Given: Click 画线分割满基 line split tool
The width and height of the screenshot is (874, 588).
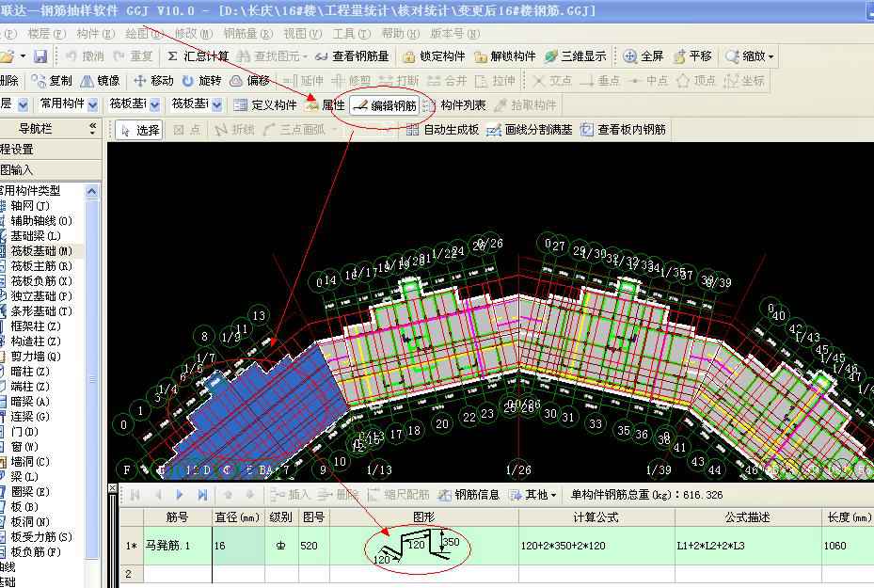Looking at the screenshot, I should (x=529, y=130).
